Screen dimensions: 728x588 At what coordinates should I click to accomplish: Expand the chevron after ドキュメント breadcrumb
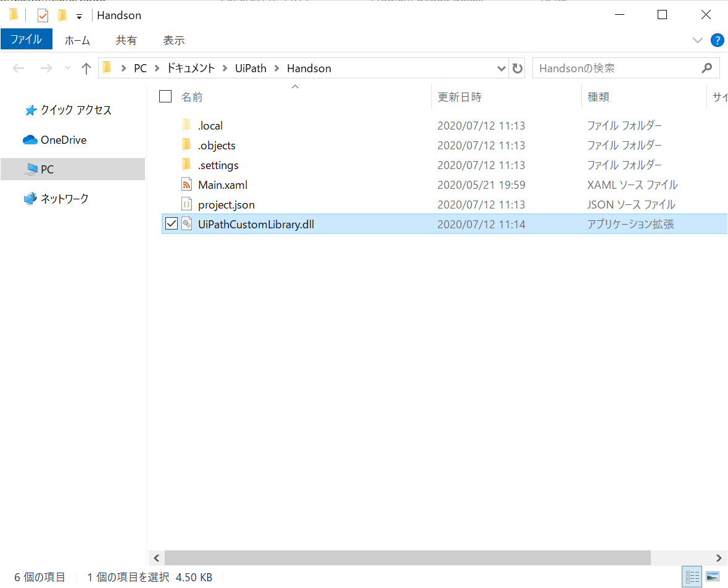225,68
